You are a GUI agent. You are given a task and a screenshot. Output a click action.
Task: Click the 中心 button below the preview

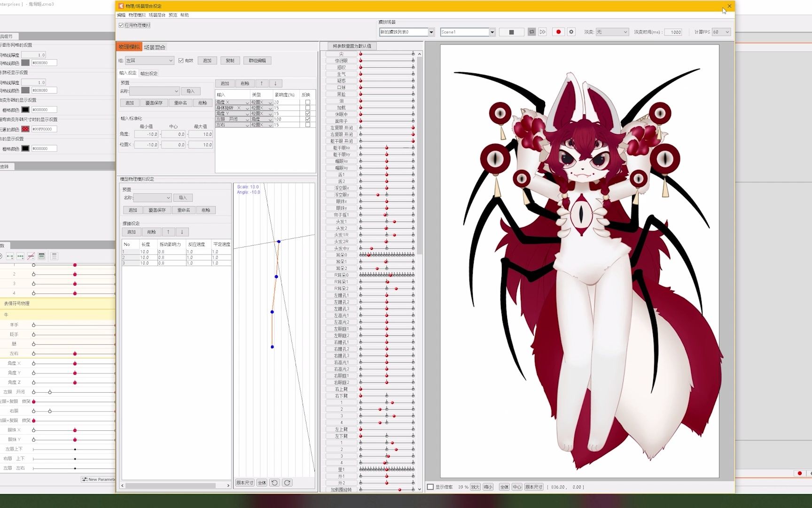click(517, 487)
